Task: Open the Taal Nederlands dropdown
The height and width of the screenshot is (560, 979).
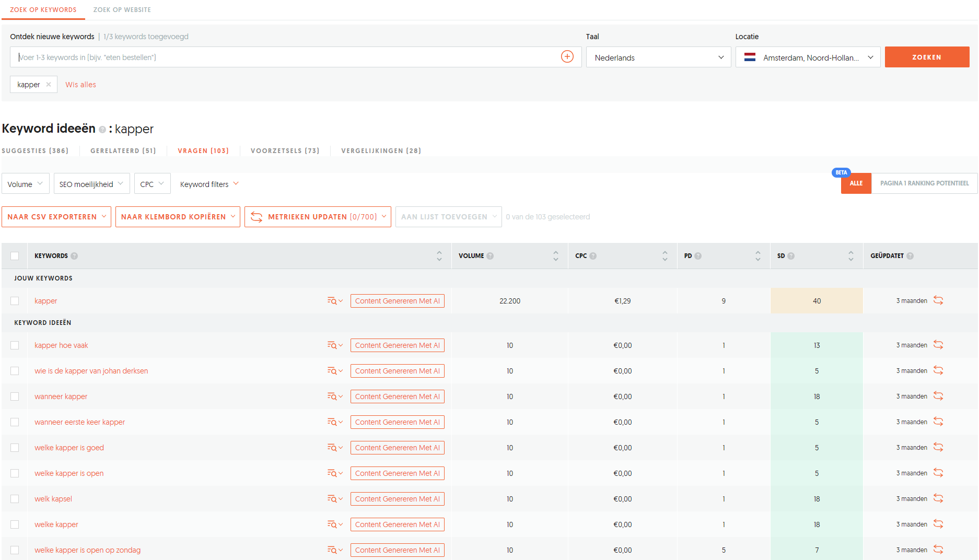Action: (x=658, y=57)
